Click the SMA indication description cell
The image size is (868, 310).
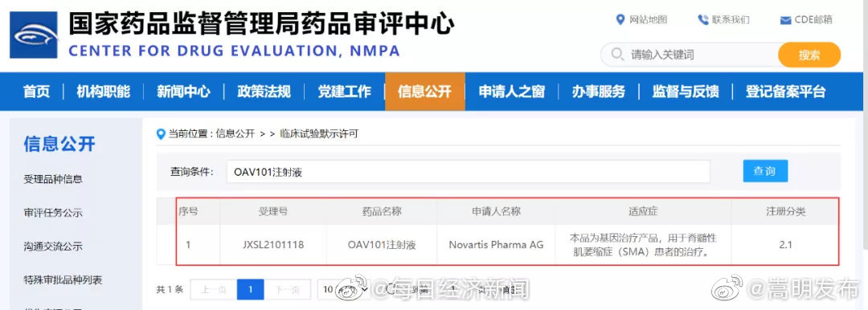pos(643,245)
